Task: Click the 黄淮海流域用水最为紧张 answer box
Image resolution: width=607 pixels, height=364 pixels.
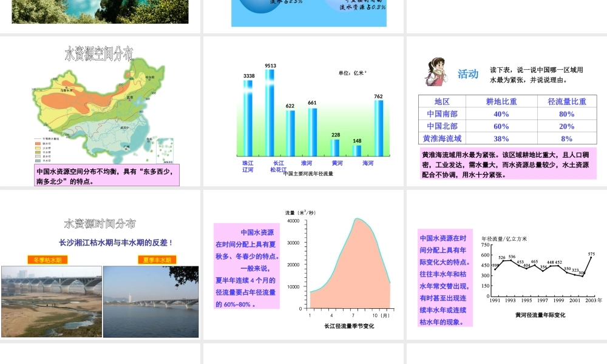Action: [x=507, y=164]
